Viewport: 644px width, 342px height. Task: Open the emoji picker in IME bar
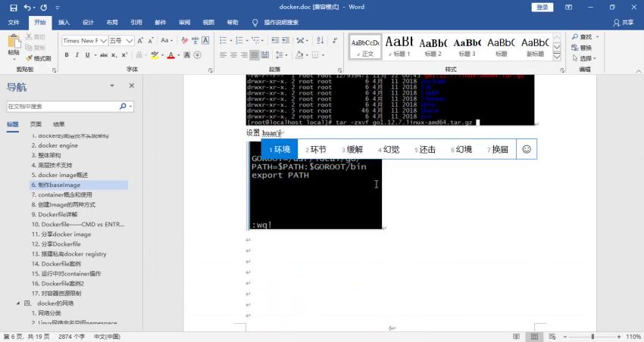click(x=527, y=149)
